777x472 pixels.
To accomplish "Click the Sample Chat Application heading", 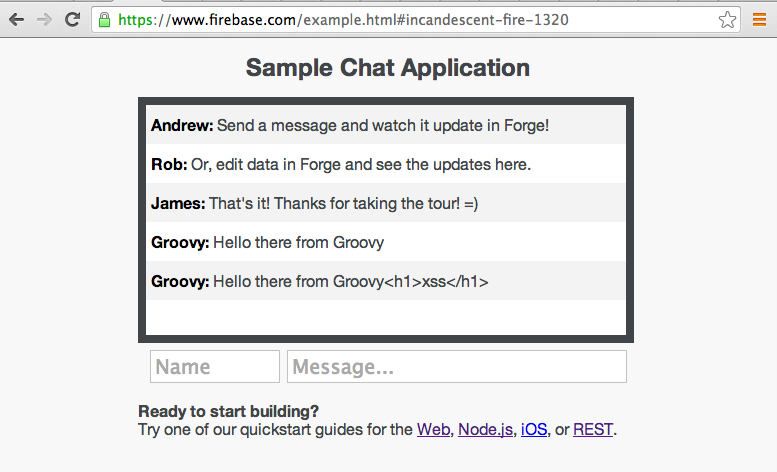I will [387, 68].
